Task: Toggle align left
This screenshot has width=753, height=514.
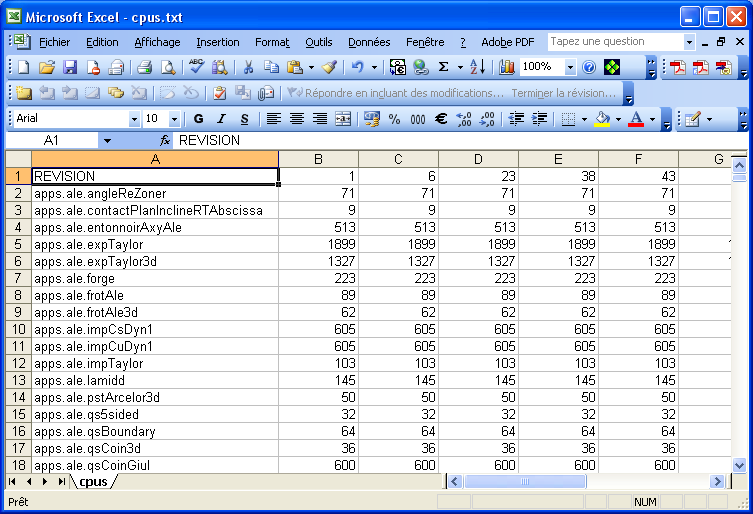Action: pyautogui.click(x=274, y=119)
